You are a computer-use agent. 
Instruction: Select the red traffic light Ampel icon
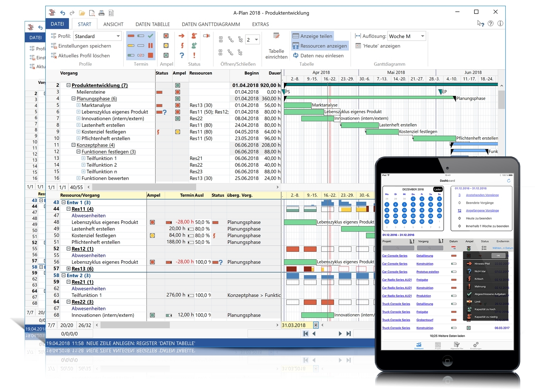click(x=166, y=36)
